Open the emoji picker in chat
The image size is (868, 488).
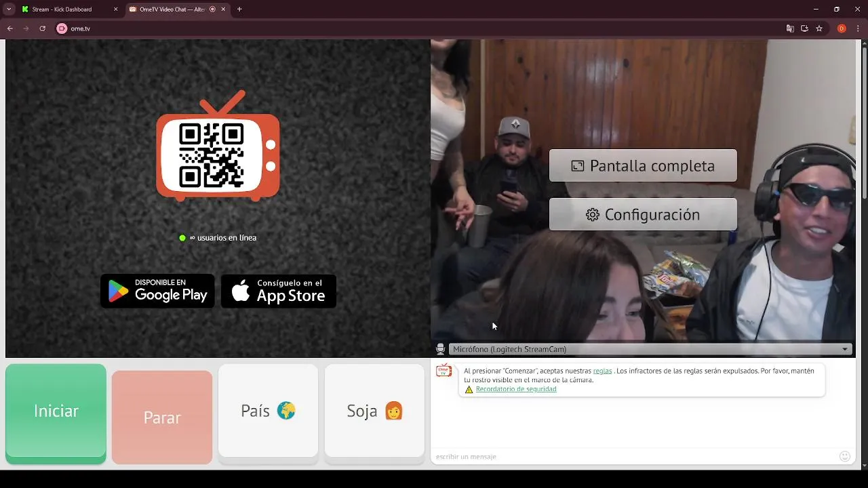[x=845, y=456]
